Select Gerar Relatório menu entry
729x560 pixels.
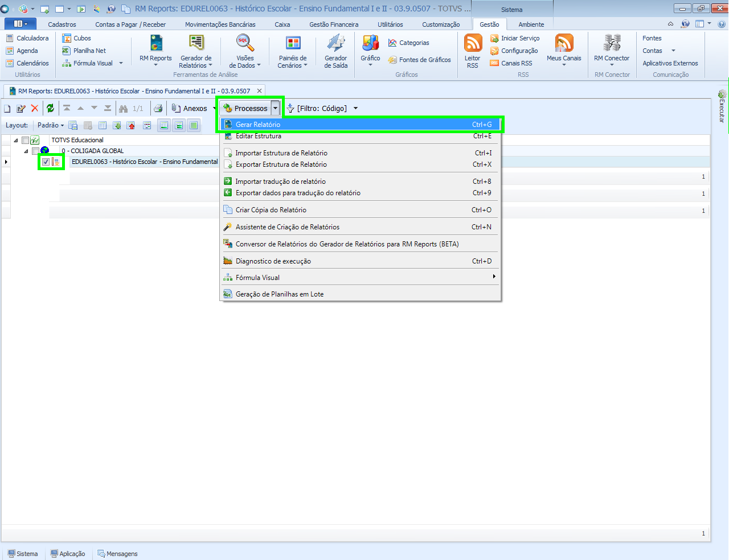[x=360, y=124]
